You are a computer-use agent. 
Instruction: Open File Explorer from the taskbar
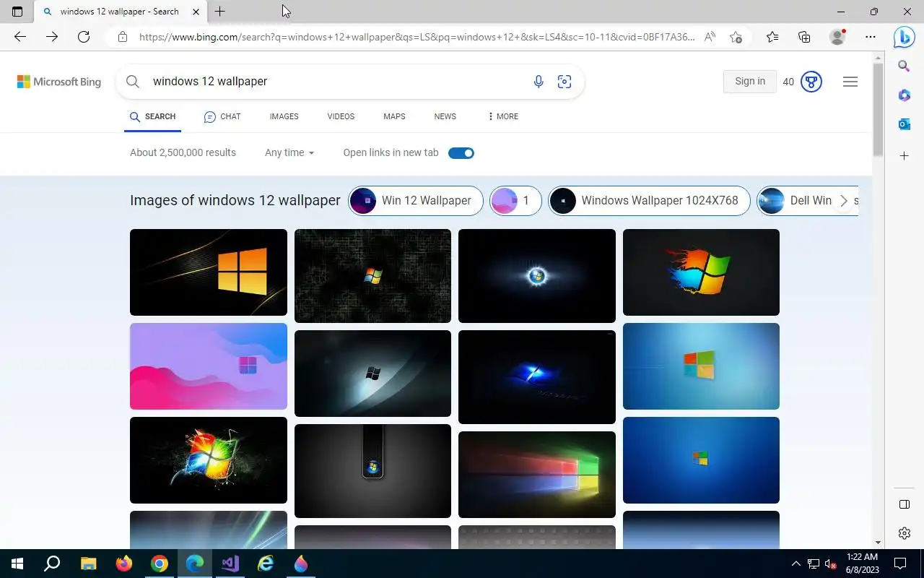[89, 564]
